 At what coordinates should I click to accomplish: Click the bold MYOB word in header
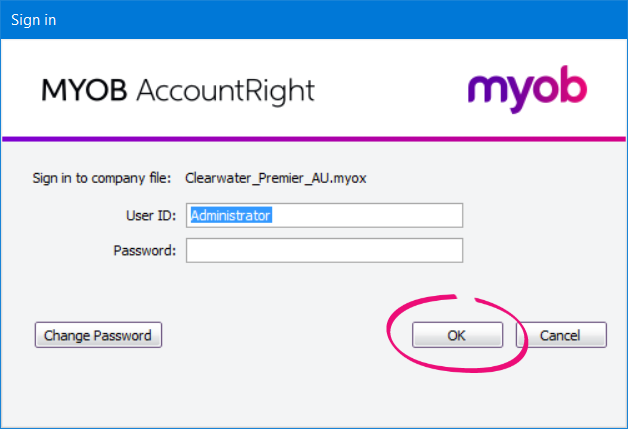pyautogui.click(x=83, y=91)
